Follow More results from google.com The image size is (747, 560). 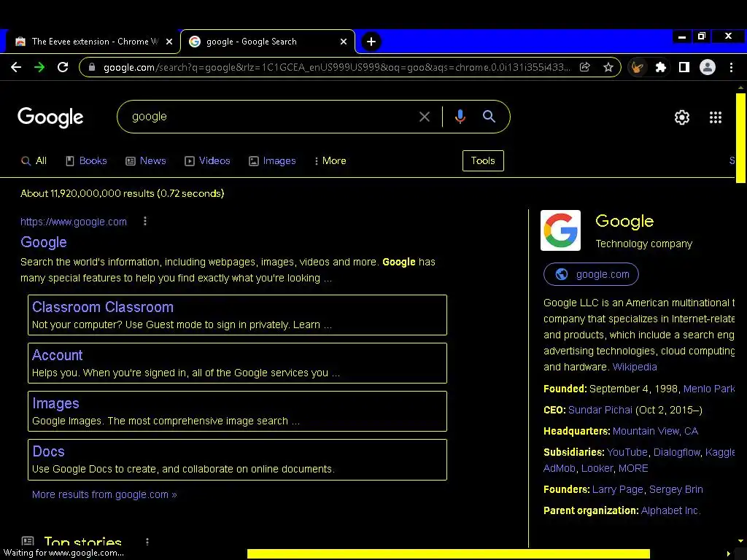pos(104,495)
